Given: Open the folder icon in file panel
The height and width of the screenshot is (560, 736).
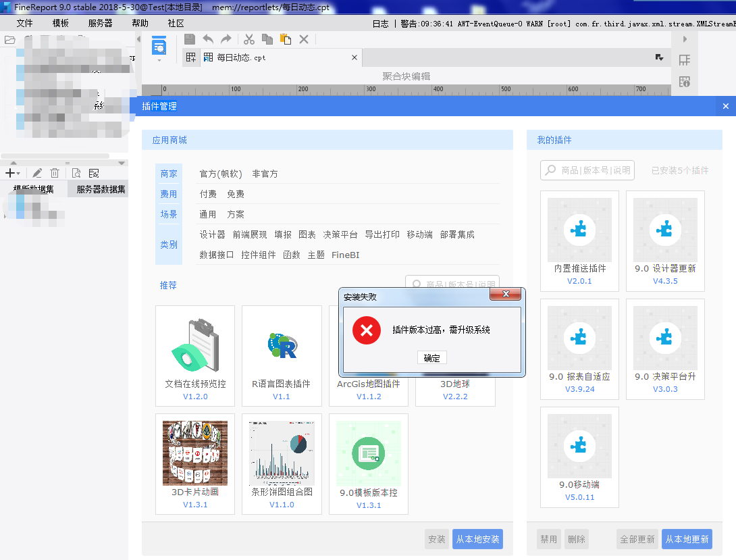Looking at the screenshot, I should (x=10, y=40).
